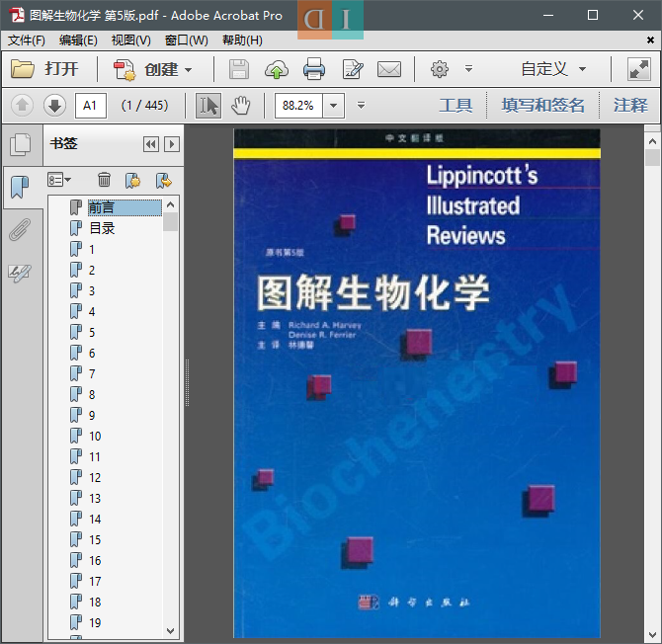This screenshot has height=644, width=662.
Task: Upload to cloud with the cloud arrow icon
Action: pyautogui.click(x=277, y=69)
